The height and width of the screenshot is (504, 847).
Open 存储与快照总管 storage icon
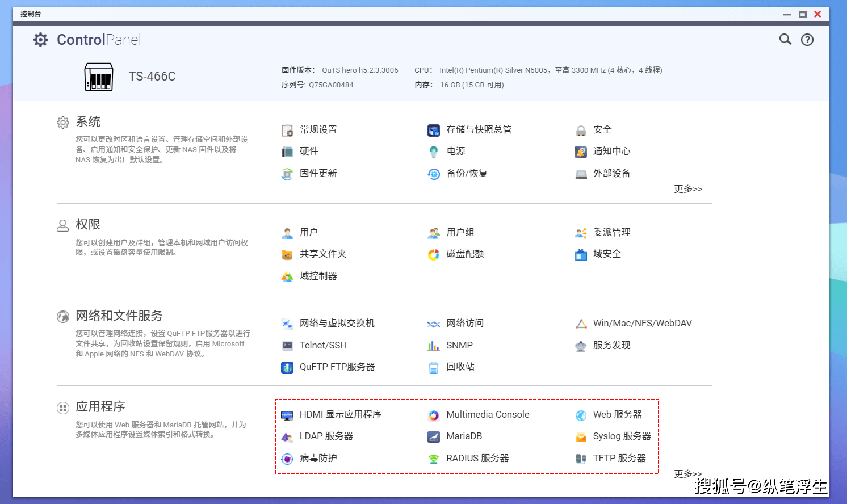point(434,131)
